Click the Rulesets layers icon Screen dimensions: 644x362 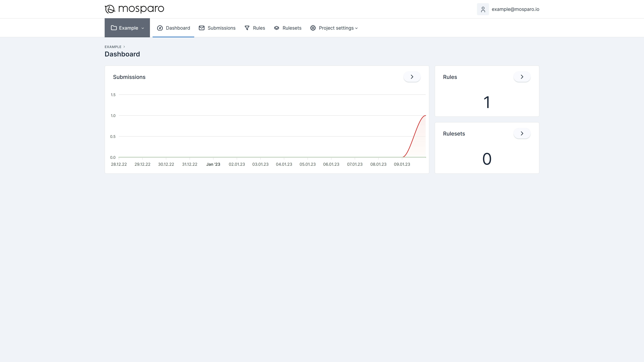[276, 28]
